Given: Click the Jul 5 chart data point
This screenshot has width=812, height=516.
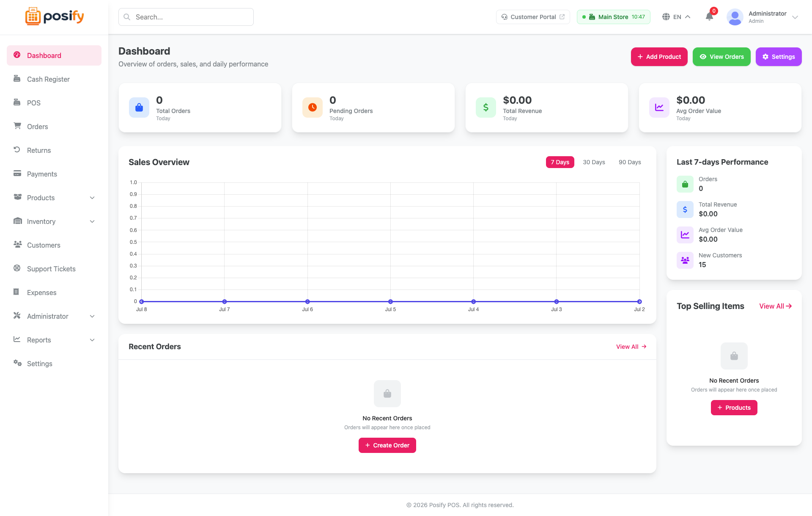Looking at the screenshot, I should 390,301.
